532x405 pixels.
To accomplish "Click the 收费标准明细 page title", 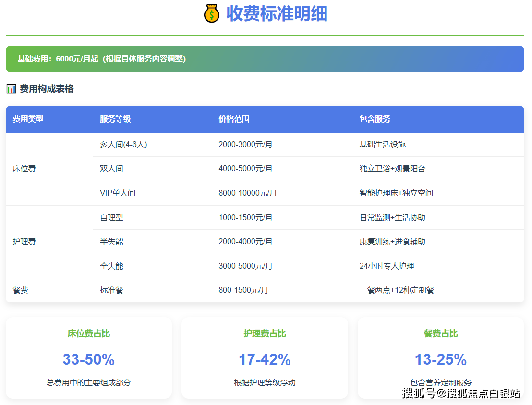I will tap(277, 13).
